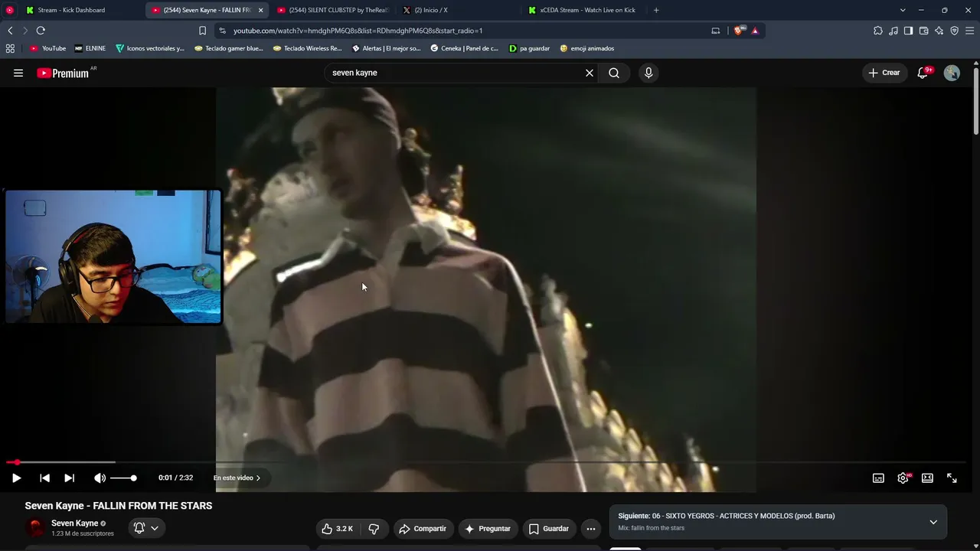The height and width of the screenshot is (551, 980).
Task: Open 'Teclado gamer blue' bookmark
Action: pos(229,48)
